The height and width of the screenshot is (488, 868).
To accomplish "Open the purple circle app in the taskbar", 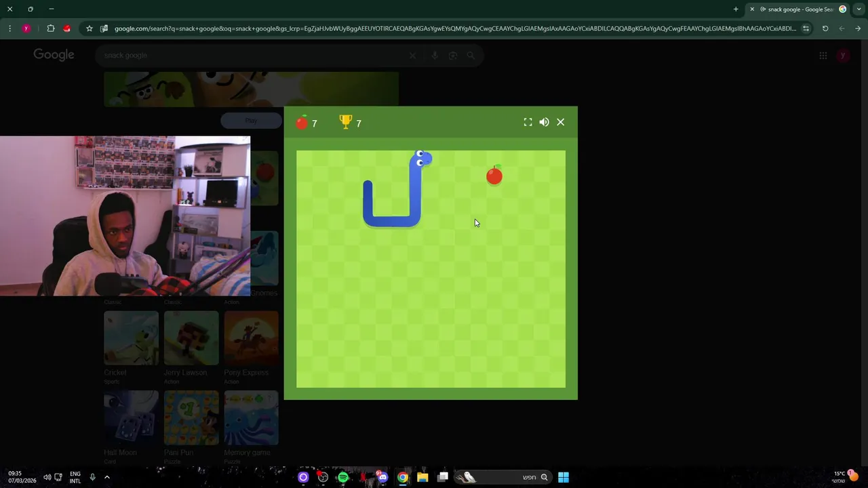I will point(303,477).
